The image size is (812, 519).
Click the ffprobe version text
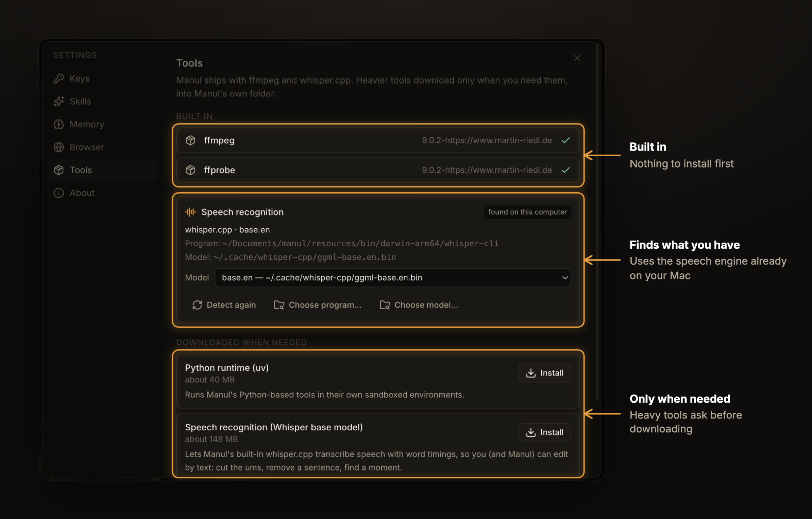click(487, 170)
